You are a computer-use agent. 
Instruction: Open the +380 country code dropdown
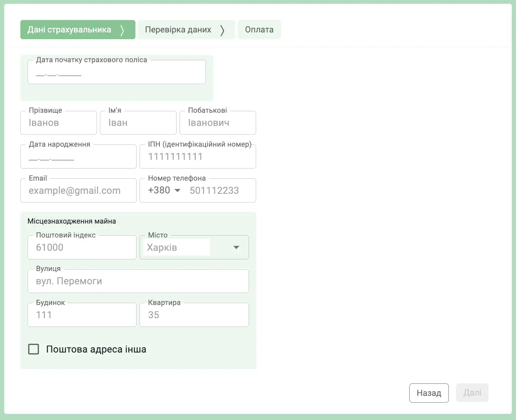pyautogui.click(x=164, y=191)
